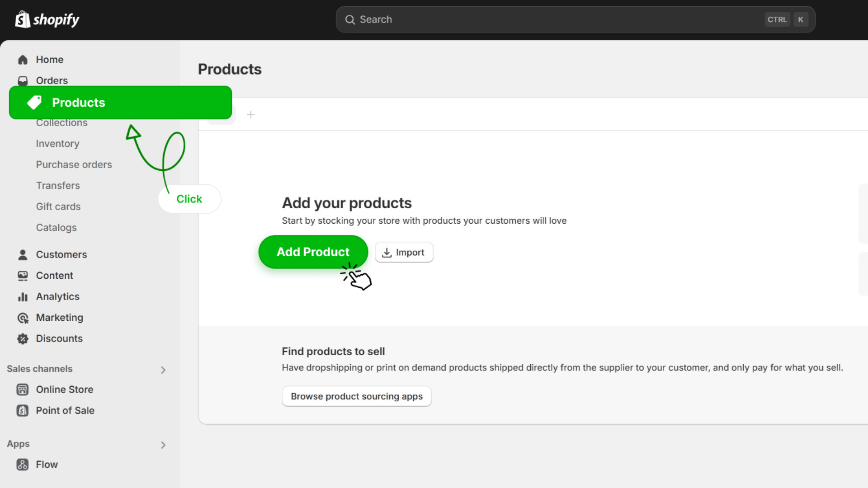The width and height of the screenshot is (868, 488).
Task: Open Purchase orders in sidebar
Action: pos(74,164)
